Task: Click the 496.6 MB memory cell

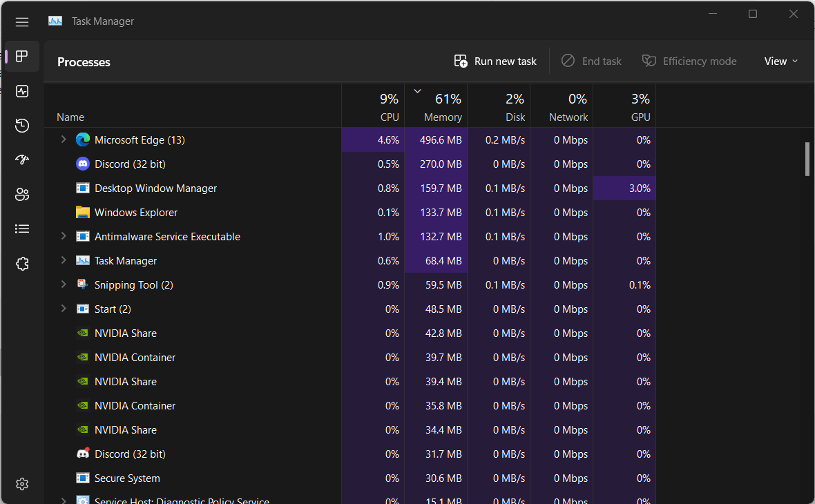Action: click(x=436, y=139)
